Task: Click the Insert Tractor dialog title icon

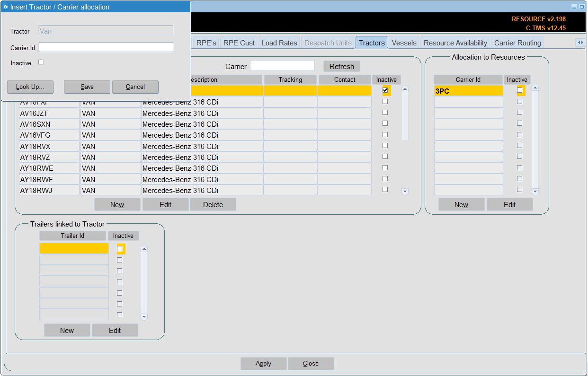Action: coord(6,7)
